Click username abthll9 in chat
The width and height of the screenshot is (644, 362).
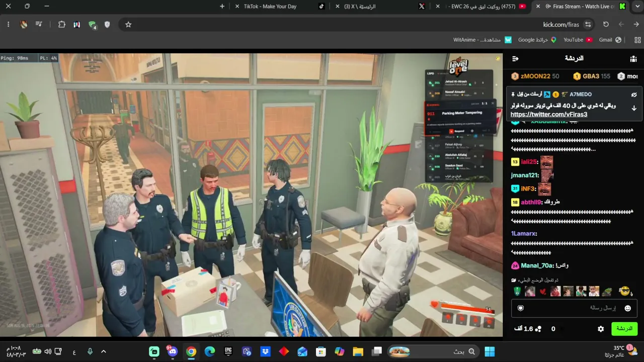point(531,202)
